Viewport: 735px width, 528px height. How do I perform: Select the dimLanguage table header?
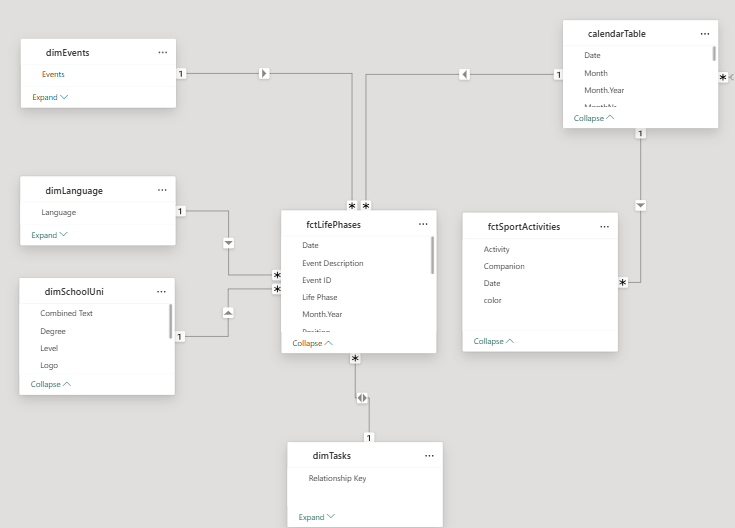tap(98, 190)
